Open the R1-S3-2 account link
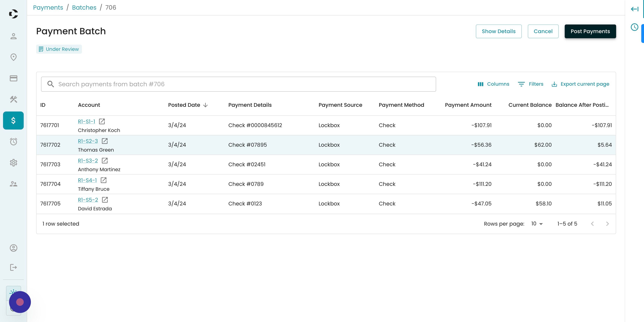644x322 pixels. click(88, 160)
